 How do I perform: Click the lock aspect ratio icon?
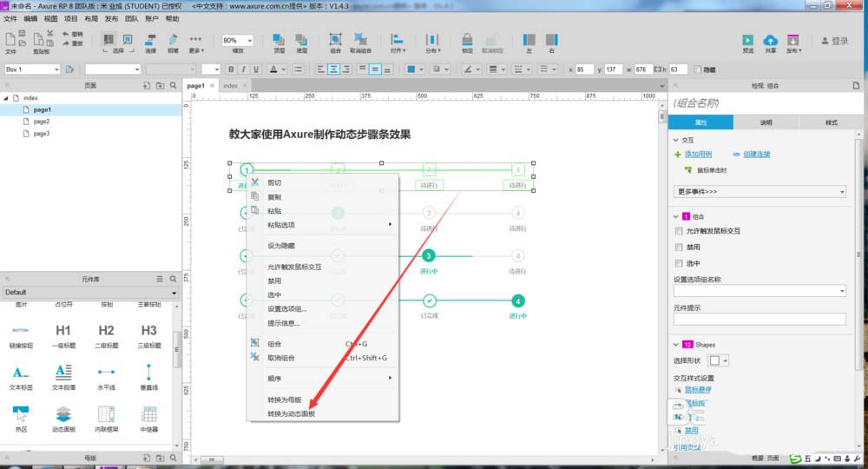pyautogui.click(x=657, y=69)
